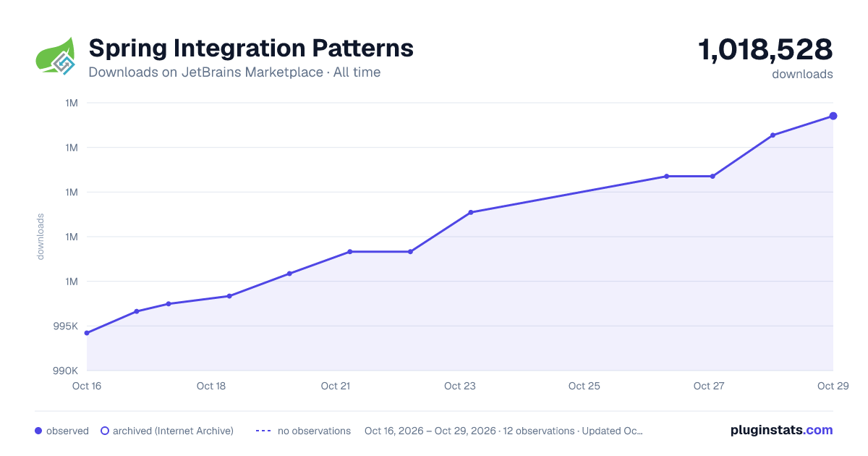Select the data point on Oct 27

click(x=712, y=176)
